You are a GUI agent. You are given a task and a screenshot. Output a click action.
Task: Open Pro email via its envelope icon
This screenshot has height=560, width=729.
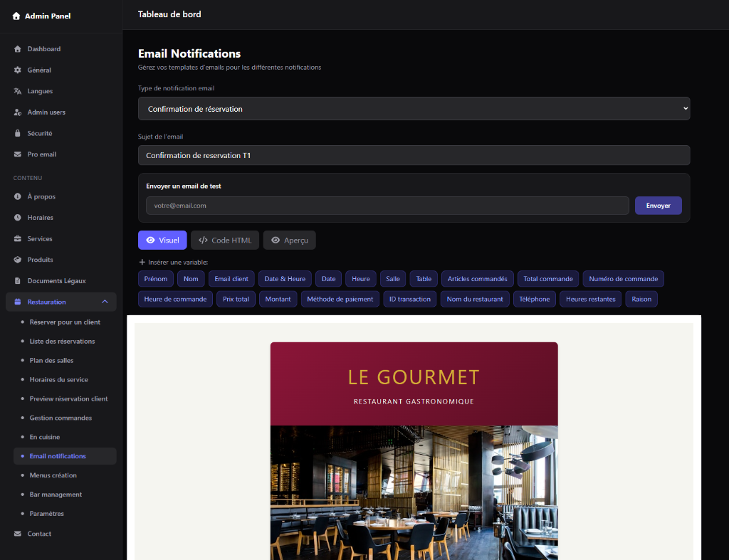[x=17, y=154]
